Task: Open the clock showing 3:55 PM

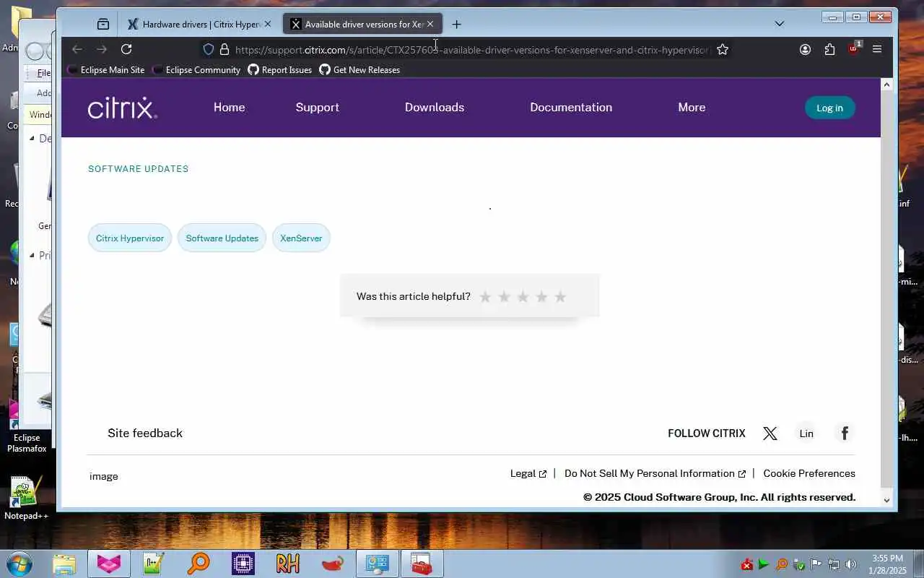Action: [887, 564]
